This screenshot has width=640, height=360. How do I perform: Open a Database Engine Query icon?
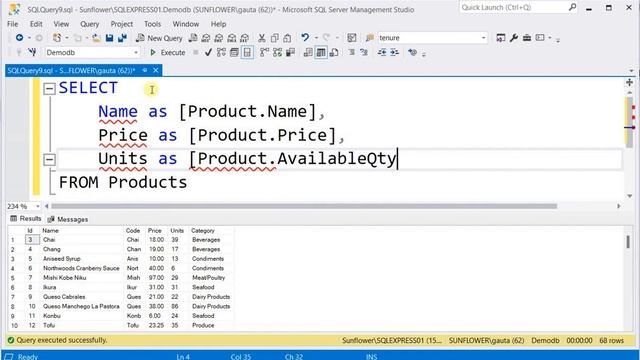coord(193,38)
